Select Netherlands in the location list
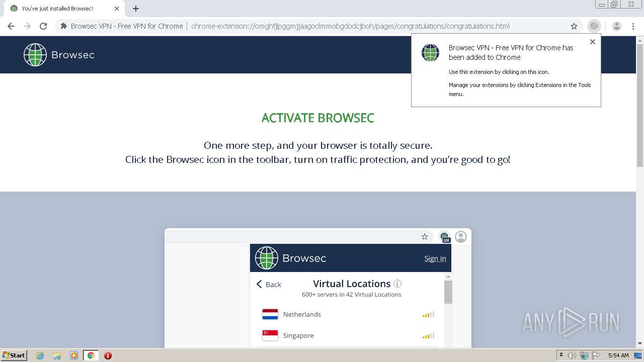 [x=347, y=314]
